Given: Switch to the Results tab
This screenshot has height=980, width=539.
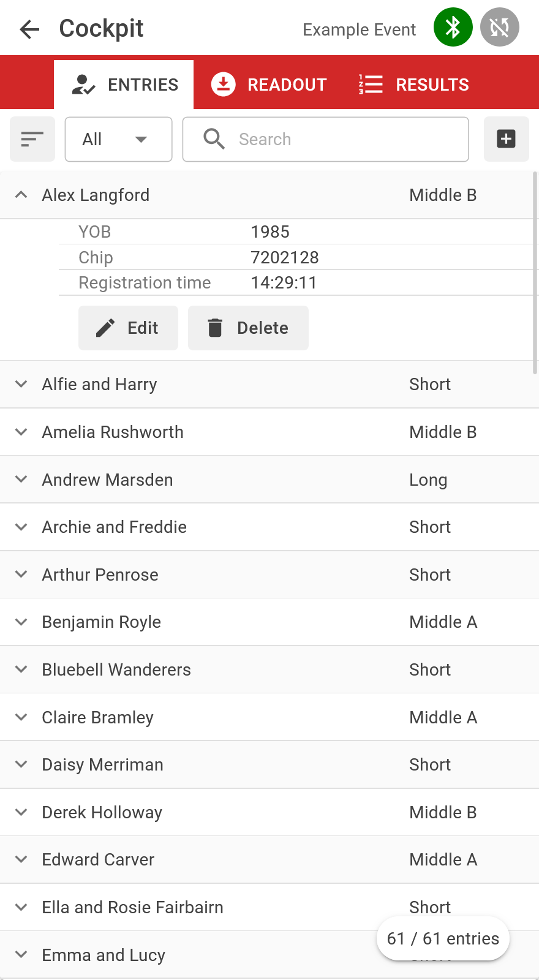Looking at the screenshot, I should (x=413, y=85).
